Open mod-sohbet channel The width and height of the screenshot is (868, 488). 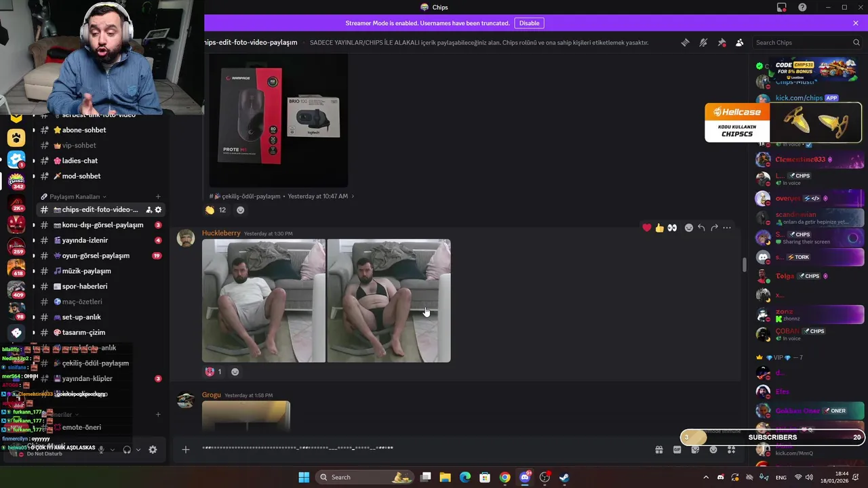[100, 176]
